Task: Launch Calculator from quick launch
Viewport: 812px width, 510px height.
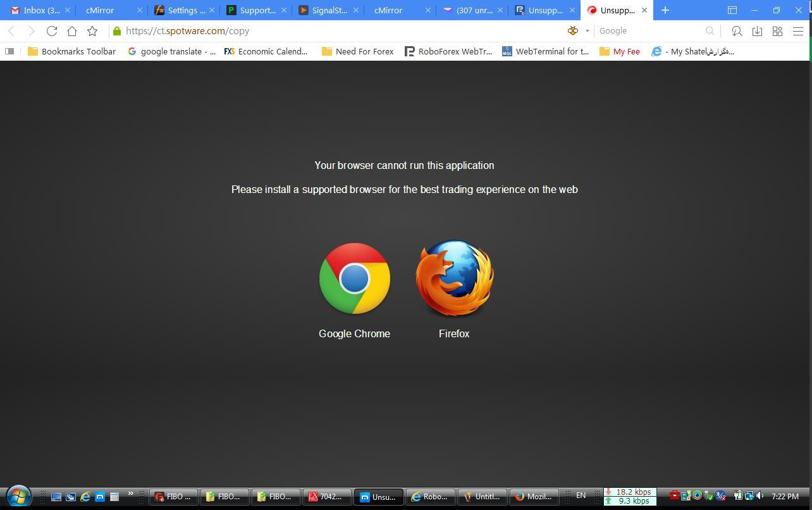Action: (114, 497)
